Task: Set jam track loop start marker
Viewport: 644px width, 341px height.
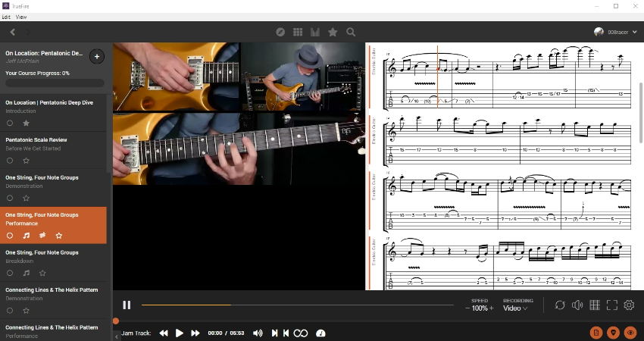Action: (x=274, y=333)
